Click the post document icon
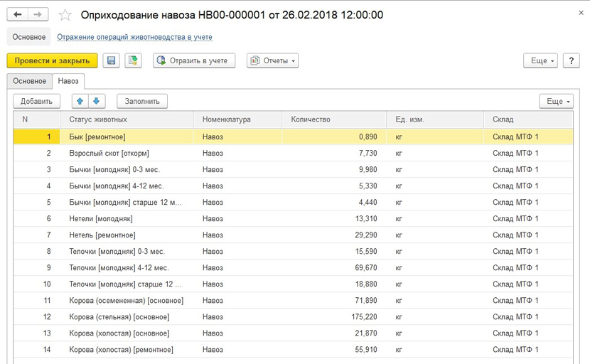 (x=134, y=61)
